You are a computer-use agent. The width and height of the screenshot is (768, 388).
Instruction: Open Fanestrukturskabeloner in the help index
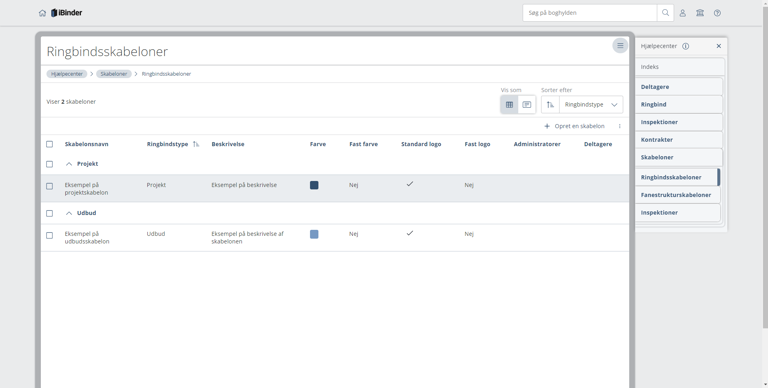coord(678,195)
